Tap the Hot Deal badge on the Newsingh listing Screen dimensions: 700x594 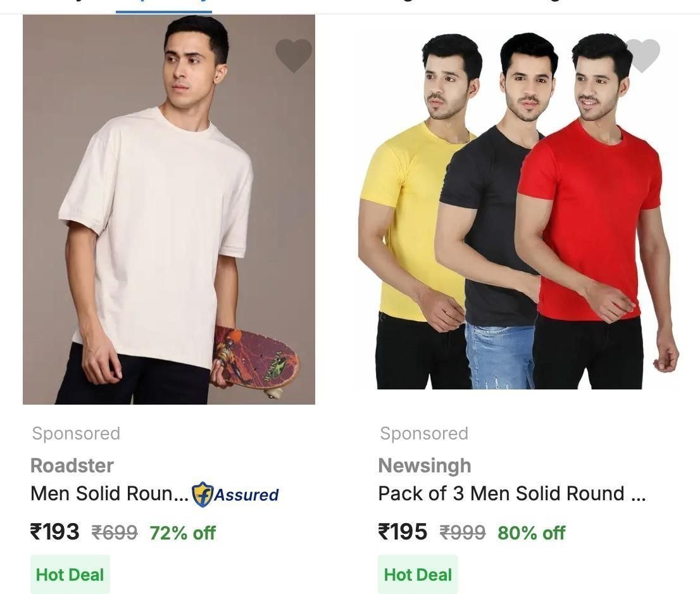point(418,574)
